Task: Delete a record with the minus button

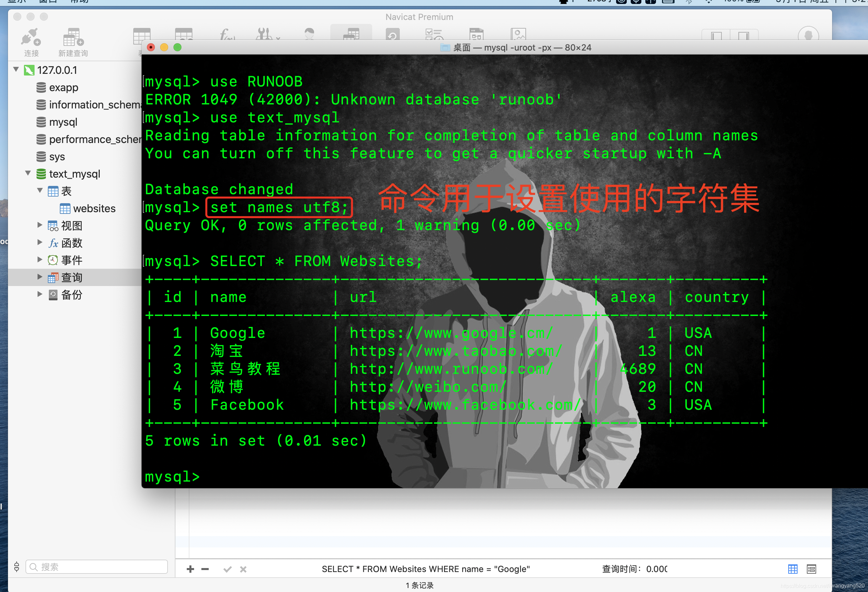Action: (205, 569)
